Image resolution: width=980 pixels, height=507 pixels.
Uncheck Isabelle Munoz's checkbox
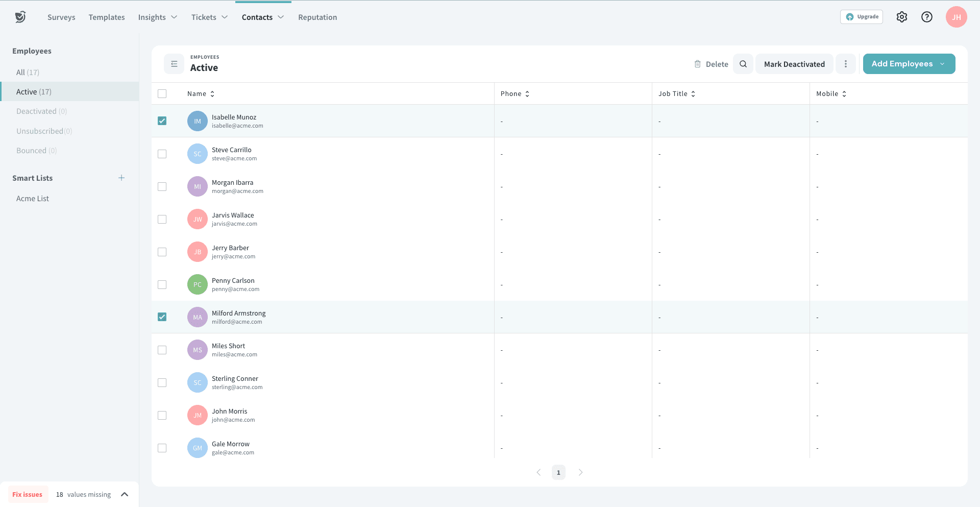162,121
